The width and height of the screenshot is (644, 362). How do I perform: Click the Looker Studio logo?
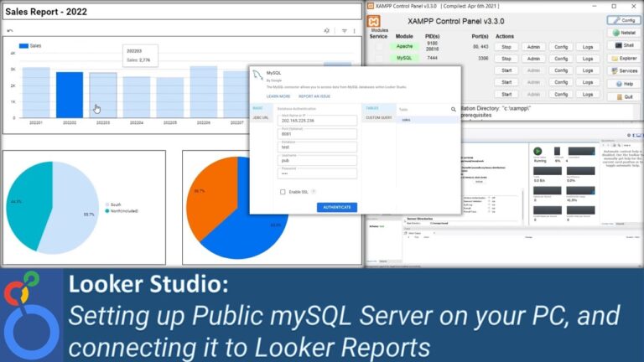click(32, 315)
